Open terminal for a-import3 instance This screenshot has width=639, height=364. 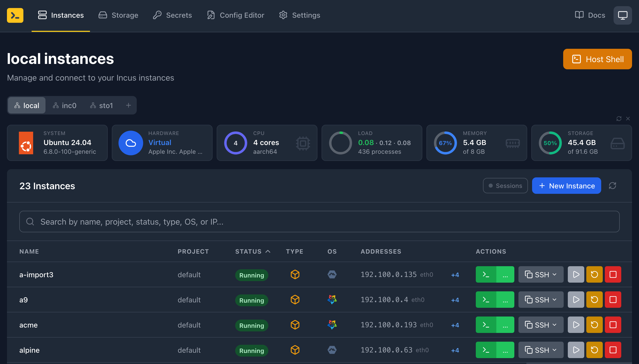486,274
